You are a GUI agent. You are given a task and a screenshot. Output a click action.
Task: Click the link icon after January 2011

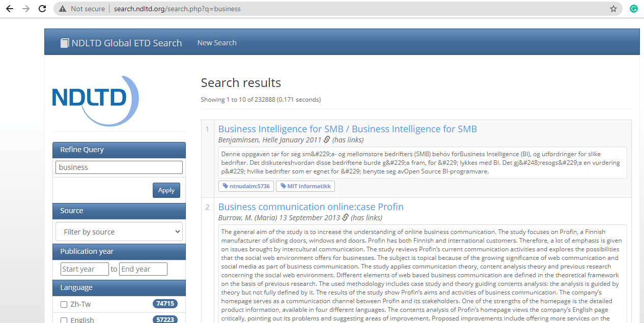pos(327,140)
